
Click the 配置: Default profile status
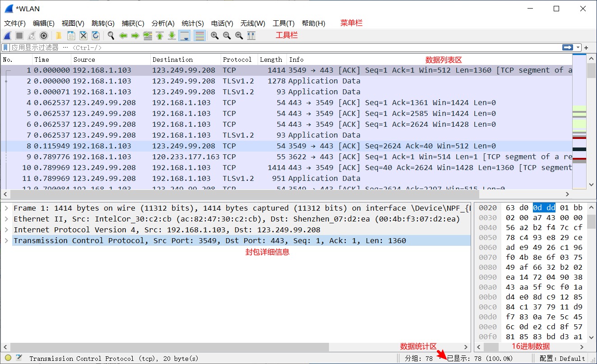(562, 359)
